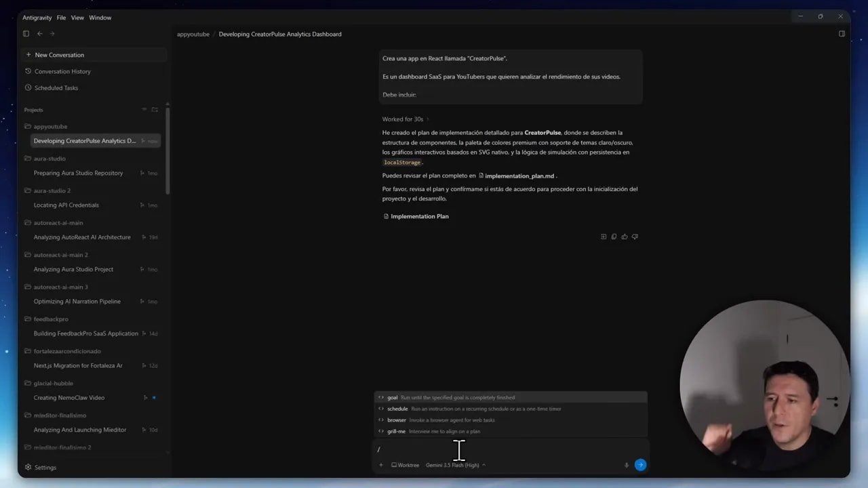Click the user prompt message bubble
Screen dimensions: 868x488
pyautogui.click(x=511, y=77)
